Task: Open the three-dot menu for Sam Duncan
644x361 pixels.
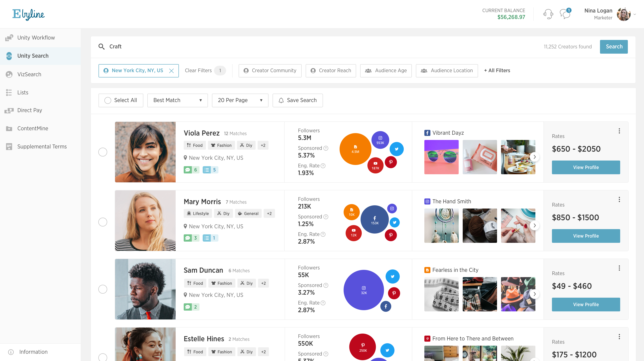Action: 619,268
